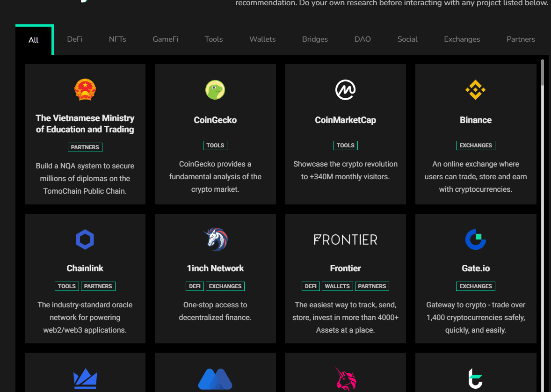Switch to the DeFi tab
Screen dimensions: 551x392
tap(75, 39)
